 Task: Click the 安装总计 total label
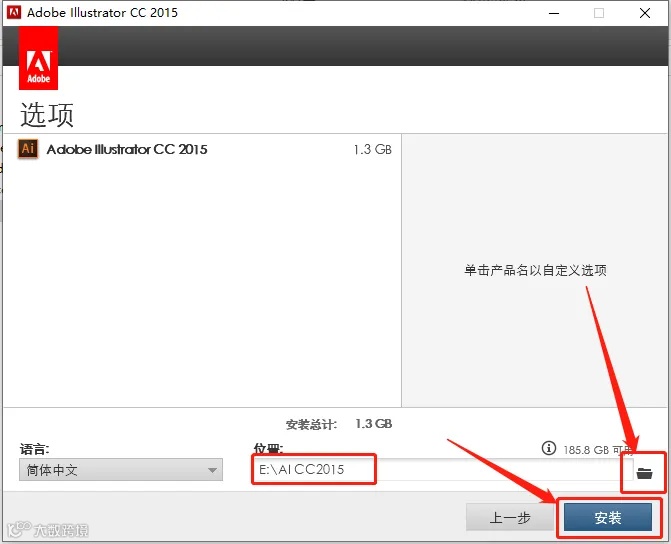[311, 425]
